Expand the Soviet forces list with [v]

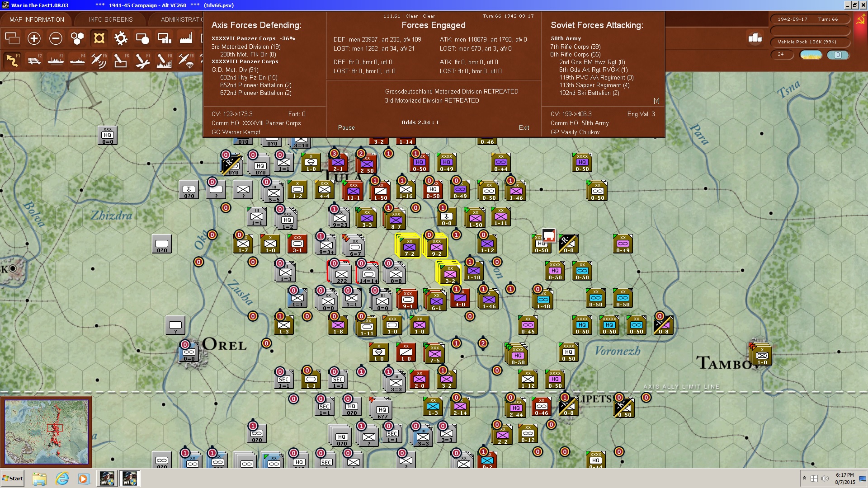tap(656, 101)
